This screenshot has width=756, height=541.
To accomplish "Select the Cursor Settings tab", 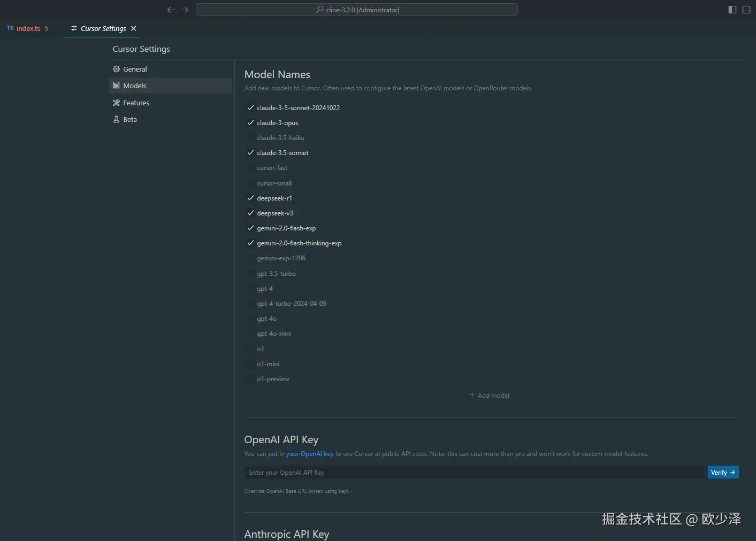I will [103, 28].
